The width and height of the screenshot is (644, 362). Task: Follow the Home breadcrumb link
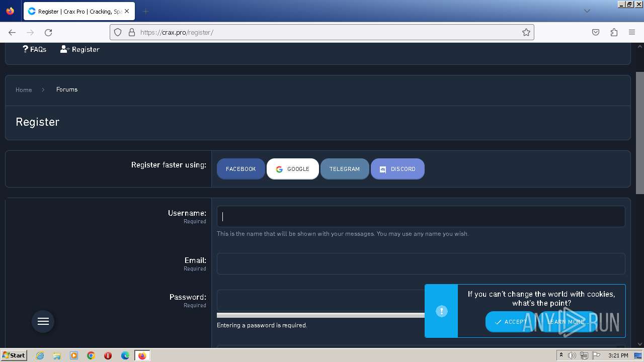pyautogui.click(x=24, y=89)
